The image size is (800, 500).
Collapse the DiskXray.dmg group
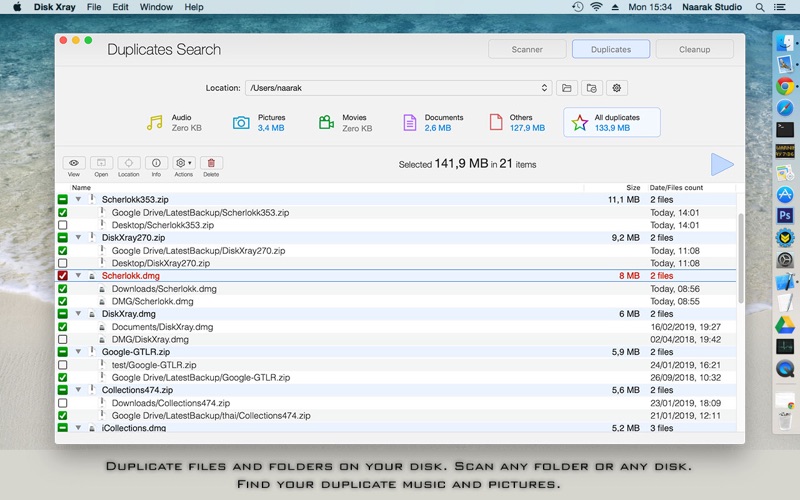[x=79, y=314]
